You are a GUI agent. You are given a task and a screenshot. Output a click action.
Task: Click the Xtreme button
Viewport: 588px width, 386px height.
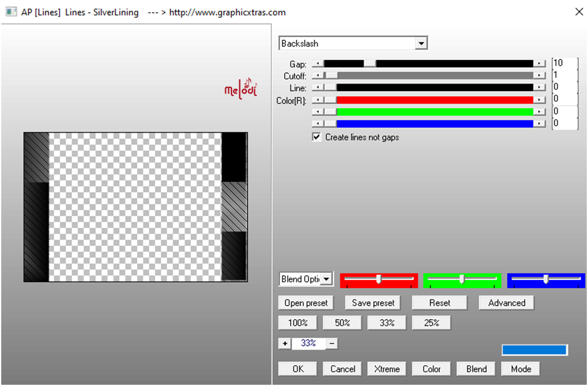[387, 369]
